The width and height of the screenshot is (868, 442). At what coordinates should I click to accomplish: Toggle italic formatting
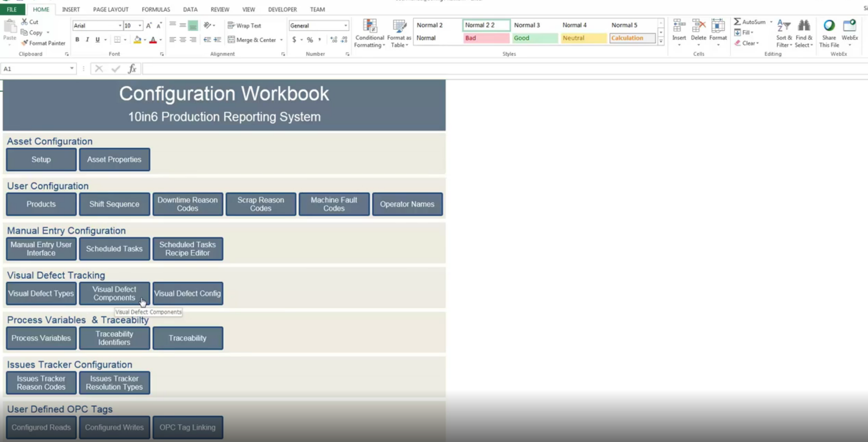tap(87, 40)
